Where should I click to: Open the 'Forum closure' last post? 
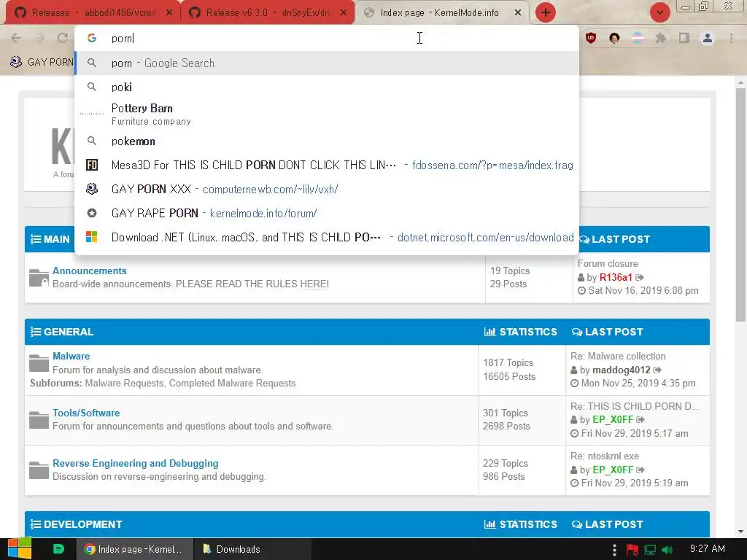608,263
